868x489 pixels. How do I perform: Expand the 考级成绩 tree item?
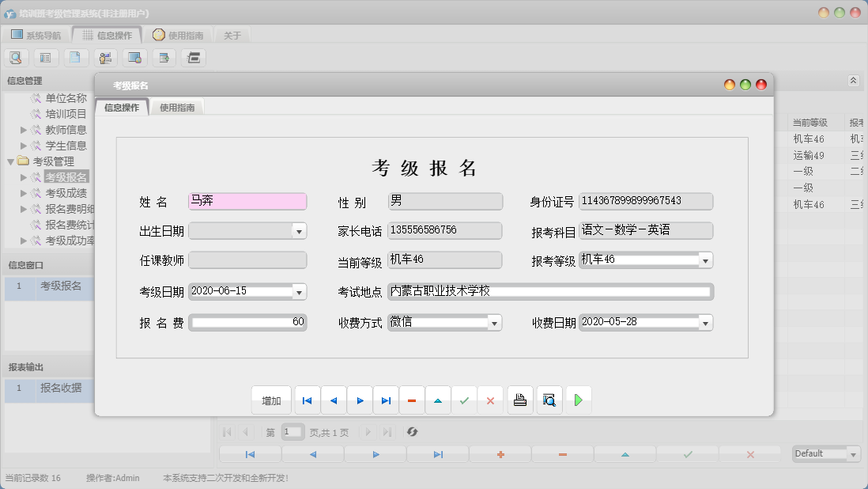pyautogui.click(x=24, y=192)
